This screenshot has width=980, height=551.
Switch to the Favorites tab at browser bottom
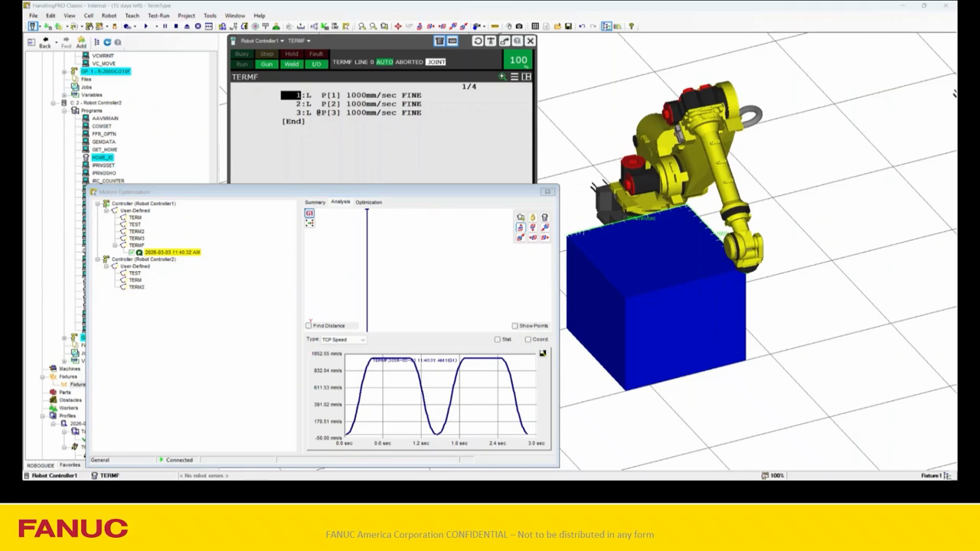(x=70, y=465)
